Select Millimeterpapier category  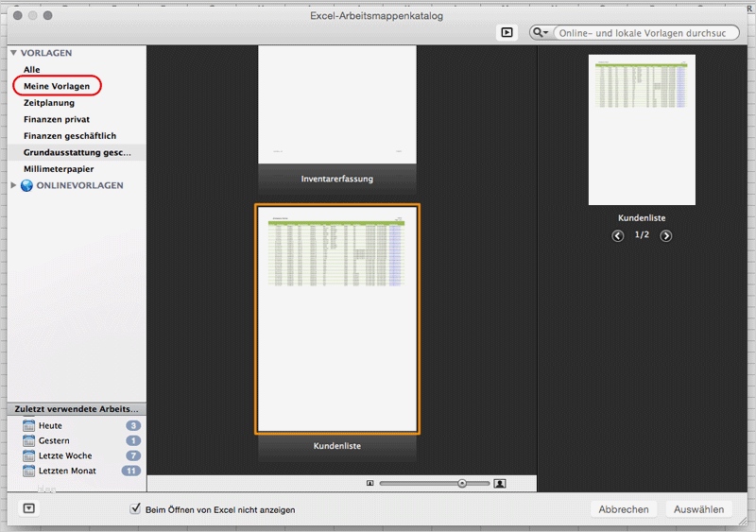click(x=59, y=169)
